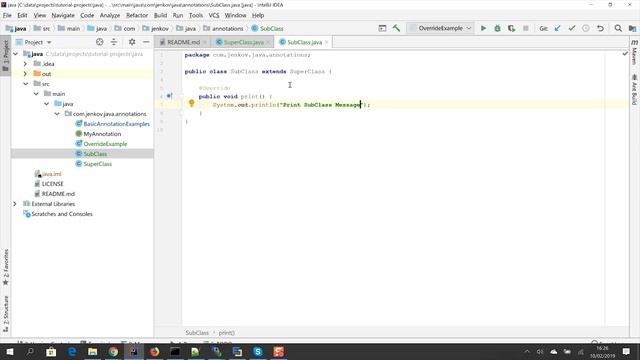Open the Maven tool window
Image resolution: width=640 pixels, height=360 pixels.
click(634, 52)
